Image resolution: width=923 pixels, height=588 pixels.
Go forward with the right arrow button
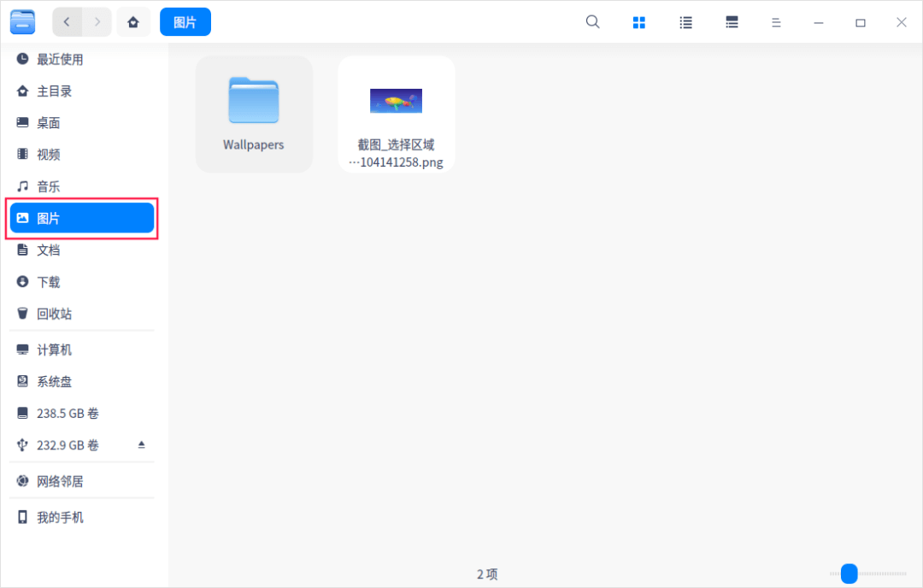point(97,22)
